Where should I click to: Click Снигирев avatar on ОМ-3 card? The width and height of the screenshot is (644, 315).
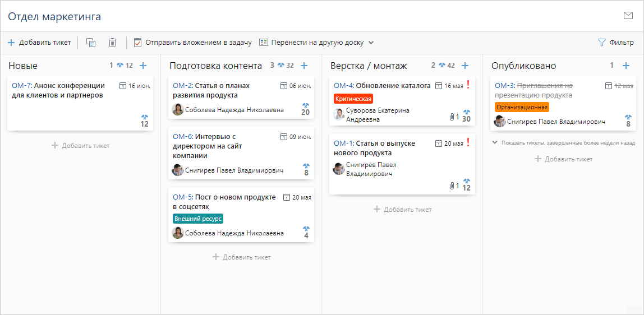coord(500,121)
